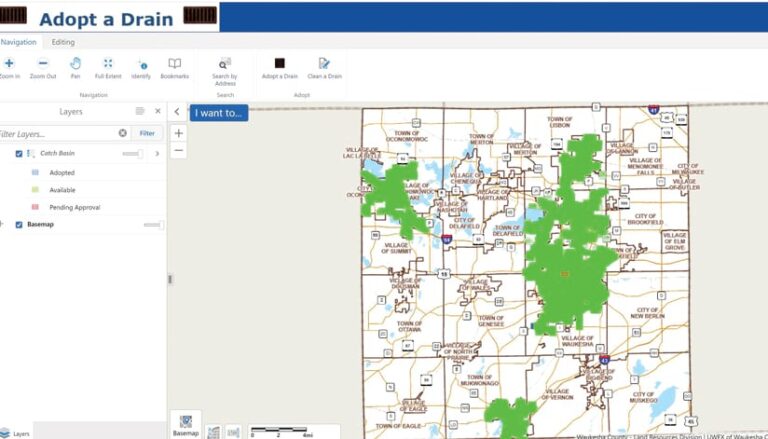Click the Basemap layer name
The image size is (768, 439).
coord(41,224)
